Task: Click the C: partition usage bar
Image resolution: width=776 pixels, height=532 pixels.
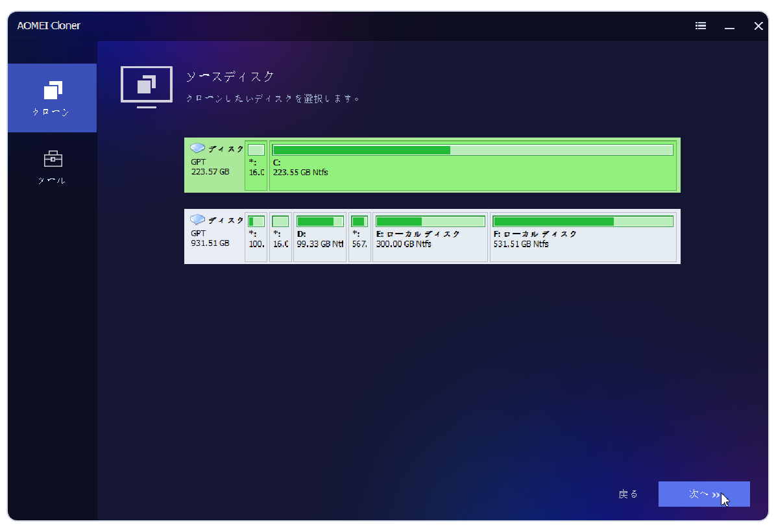Action: point(472,151)
